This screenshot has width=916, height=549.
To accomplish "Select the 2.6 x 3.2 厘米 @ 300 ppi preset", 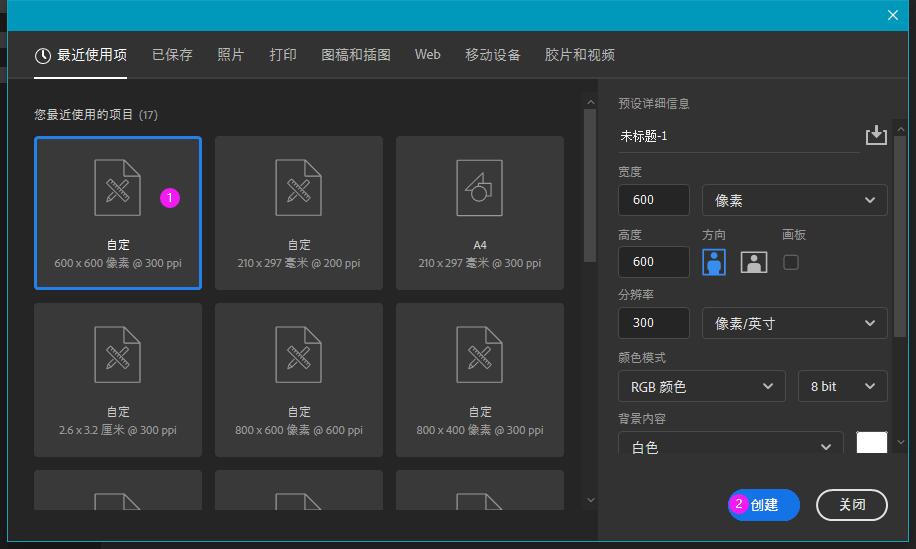I will (118, 380).
